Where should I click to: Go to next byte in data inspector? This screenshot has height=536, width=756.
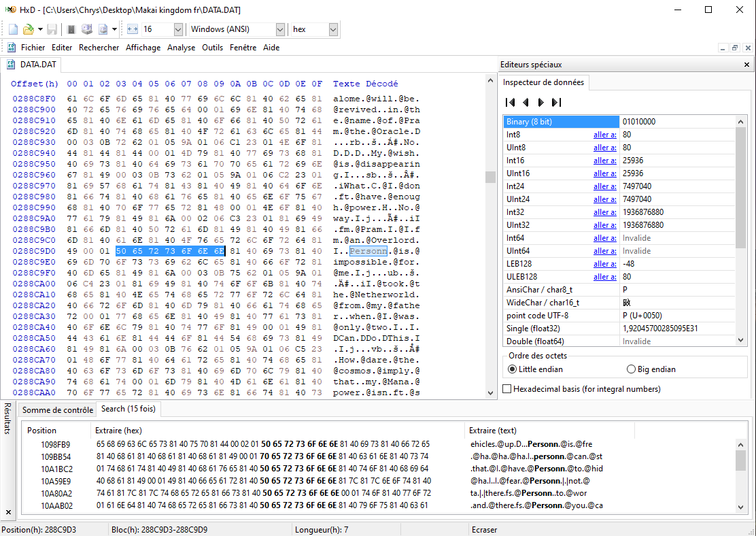(x=541, y=103)
